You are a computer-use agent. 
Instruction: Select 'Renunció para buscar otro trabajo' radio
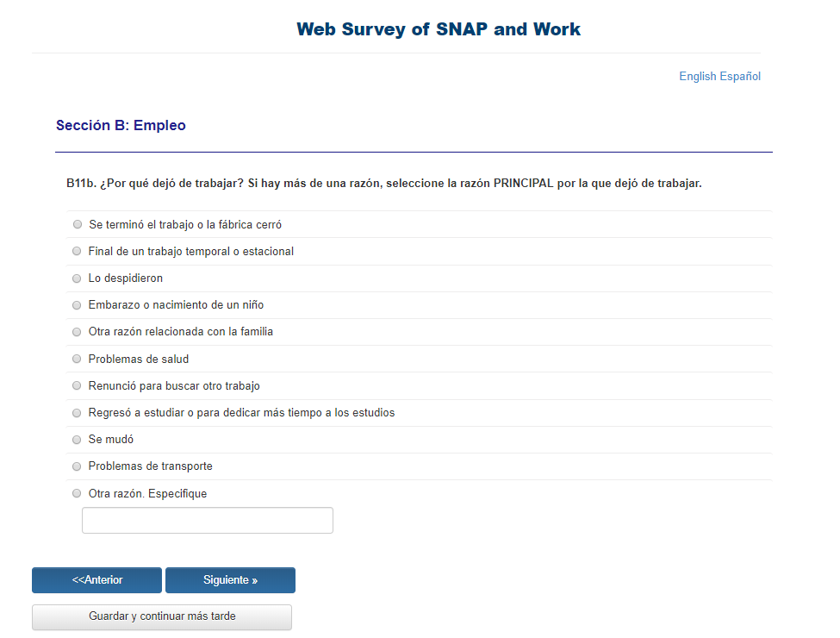pos(77,385)
